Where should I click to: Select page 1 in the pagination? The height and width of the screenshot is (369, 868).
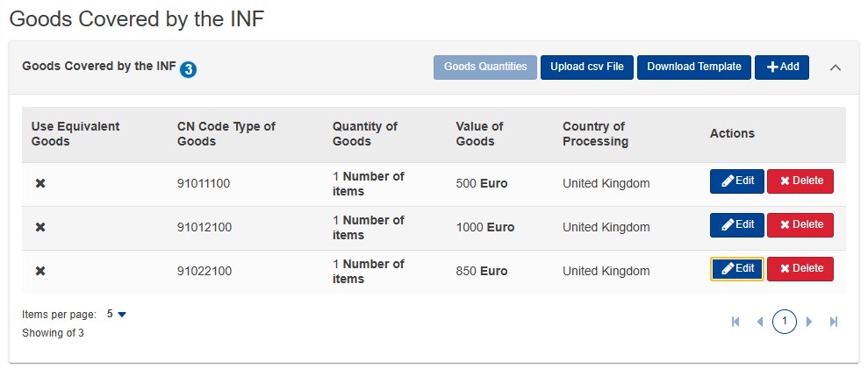click(x=785, y=322)
